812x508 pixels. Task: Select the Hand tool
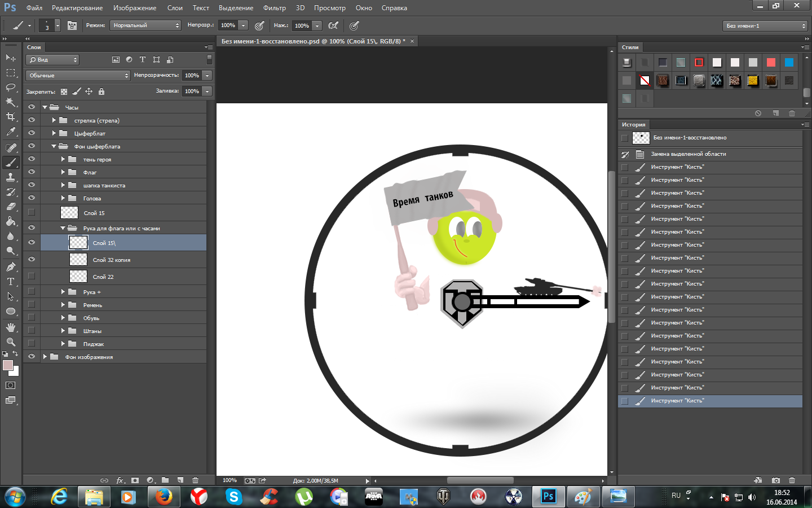pyautogui.click(x=11, y=327)
